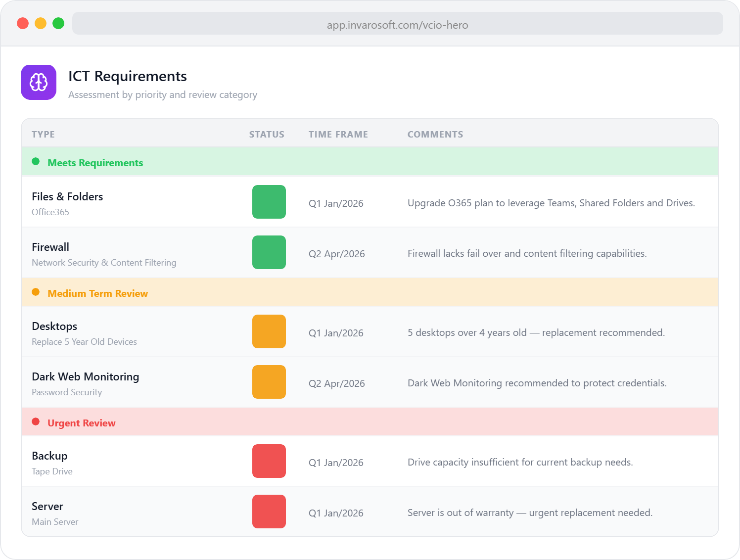Click the comment about upgrading O365 plan
The image size is (740, 560).
pos(551,203)
